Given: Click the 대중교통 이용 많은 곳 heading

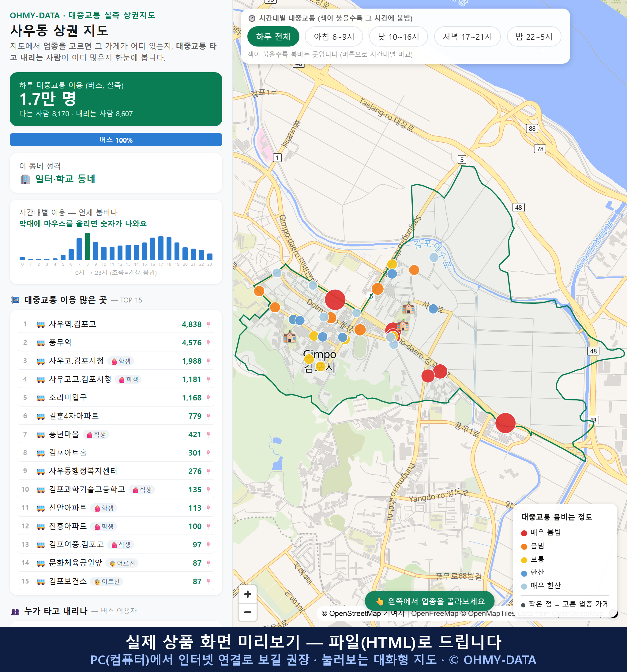Looking at the screenshot, I should [66, 300].
